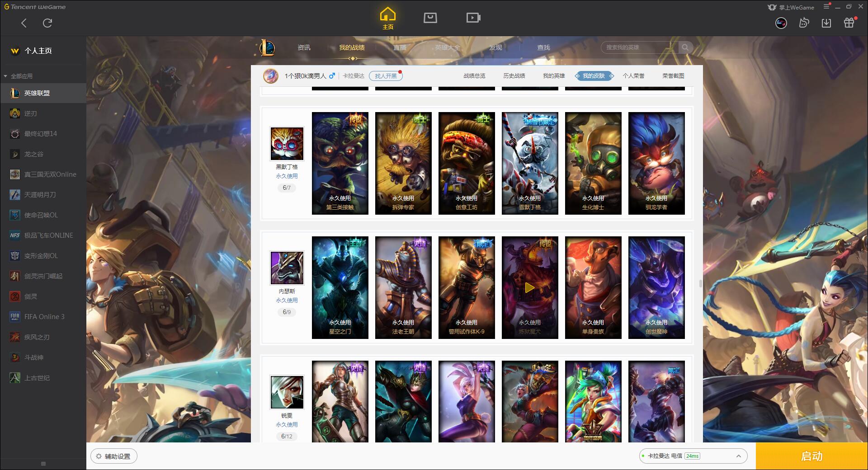Expand the server selector 卡拉曼达 电信
Screen dimensions: 868x470
click(x=693, y=456)
